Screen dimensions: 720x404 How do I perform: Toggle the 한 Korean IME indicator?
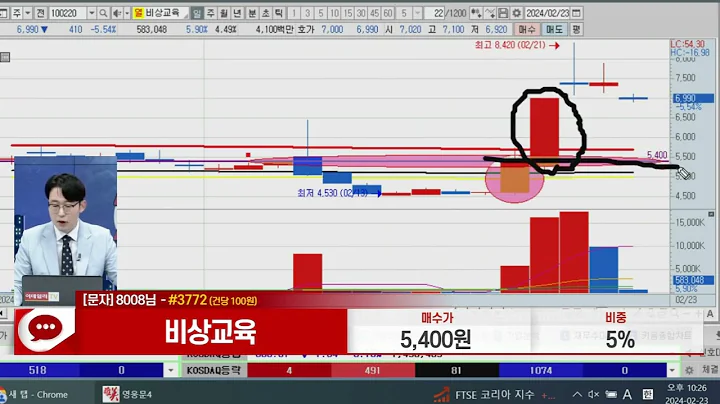click(647, 394)
